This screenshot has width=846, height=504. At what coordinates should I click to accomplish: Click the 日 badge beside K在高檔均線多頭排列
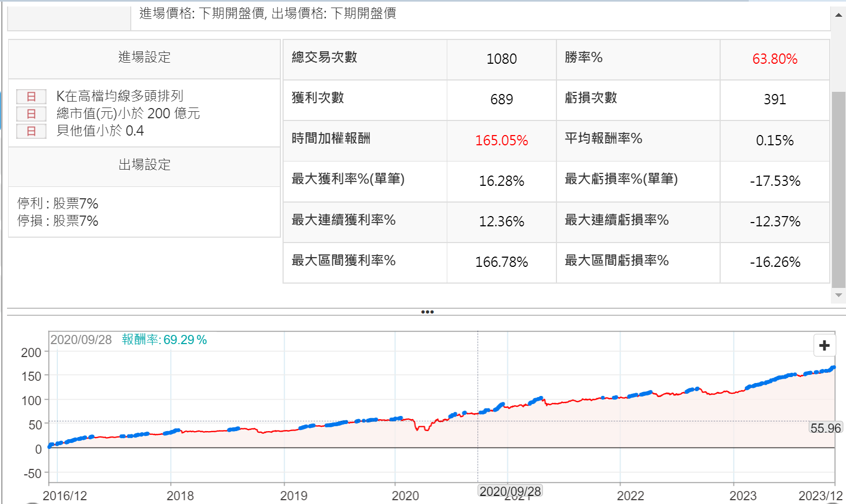coord(31,97)
